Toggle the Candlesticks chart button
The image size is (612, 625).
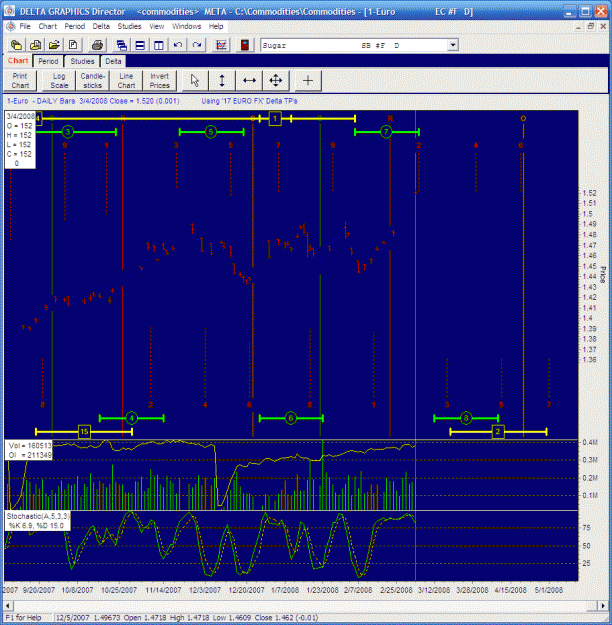tap(92, 81)
